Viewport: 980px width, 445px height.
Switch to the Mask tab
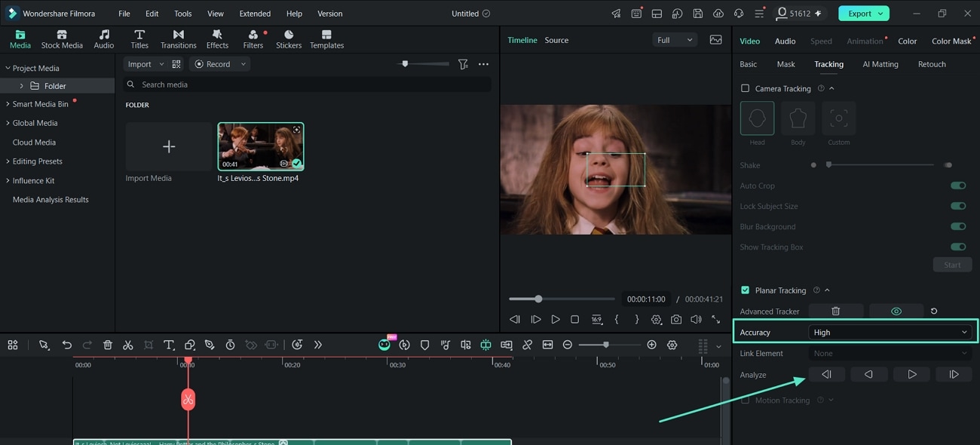[786, 64]
